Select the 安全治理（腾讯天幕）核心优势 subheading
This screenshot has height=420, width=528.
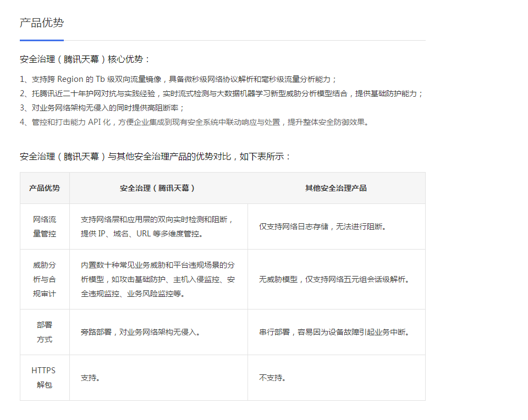[x=84, y=59]
